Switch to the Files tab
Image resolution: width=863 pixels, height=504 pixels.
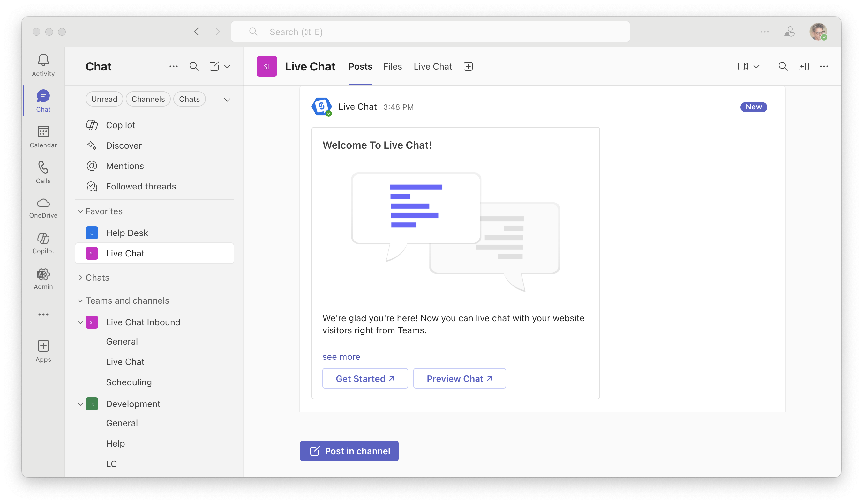393,66
